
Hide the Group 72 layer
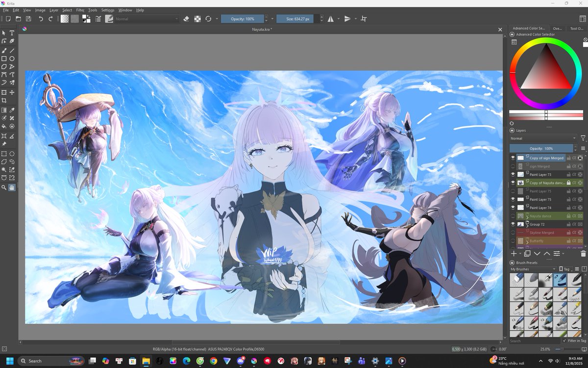pyautogui.click(x=513, y=224)
